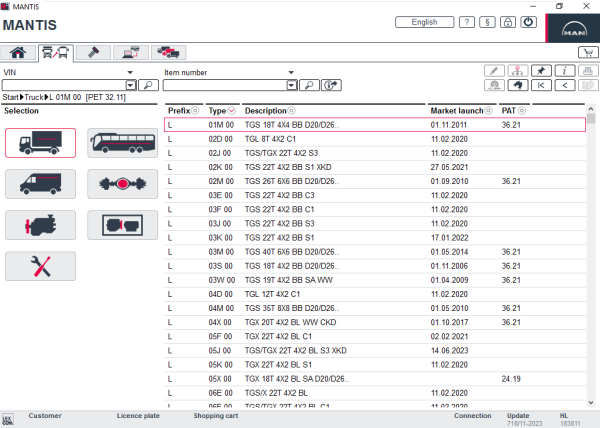The width and height of the screenshot is (600, 428).
Task: Select row 05X 00 TGX 18T 4X2 BL SA
Action: tap(375, 379)
